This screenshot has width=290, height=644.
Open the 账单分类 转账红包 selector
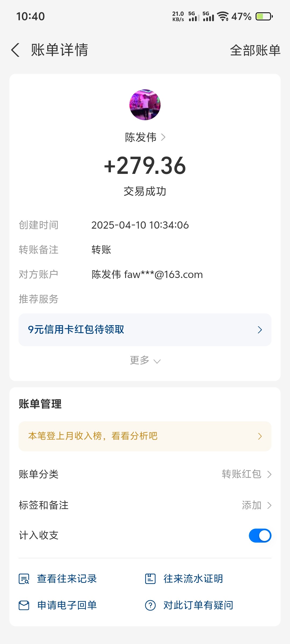tap(247, 474)
